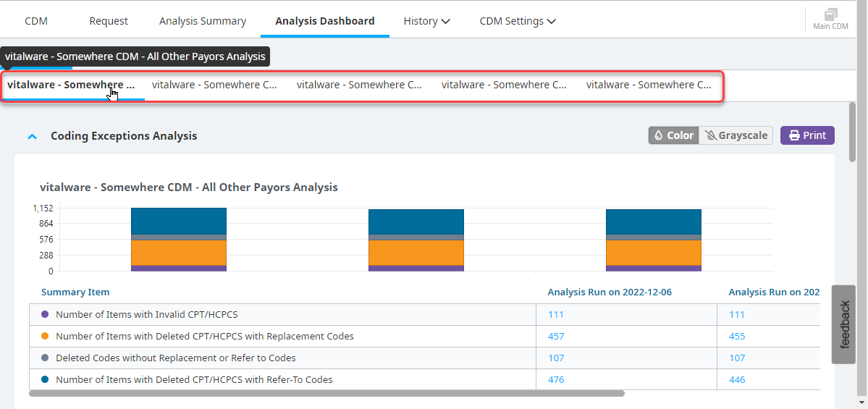Open the History dropdown menu
The image size is (868, 409).
click(426, 21)
